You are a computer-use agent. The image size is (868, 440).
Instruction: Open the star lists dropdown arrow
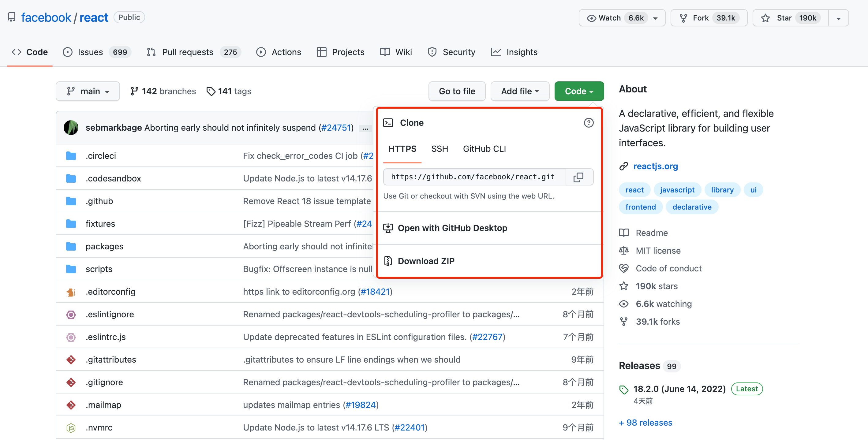tap(838, 18)
